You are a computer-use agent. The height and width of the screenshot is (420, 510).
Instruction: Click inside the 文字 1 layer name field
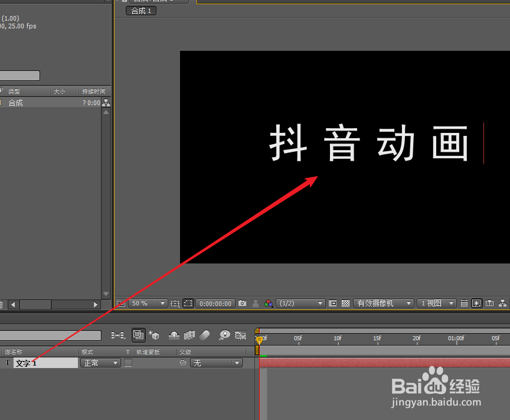45,363
